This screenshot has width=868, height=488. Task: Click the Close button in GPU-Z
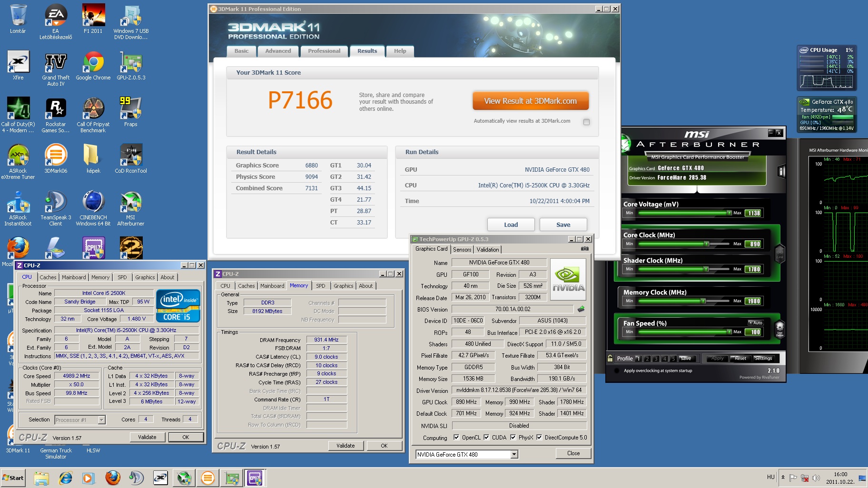[x=573, y=453]
